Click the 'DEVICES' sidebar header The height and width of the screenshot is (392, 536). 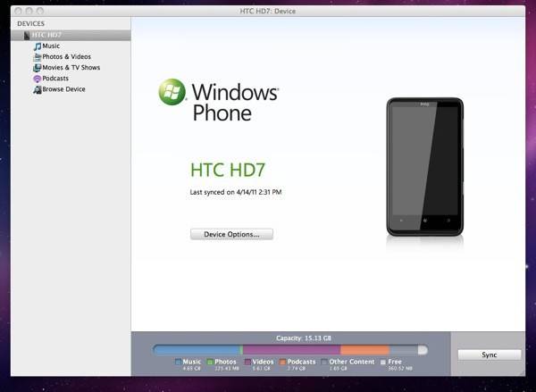coord(30,23)
